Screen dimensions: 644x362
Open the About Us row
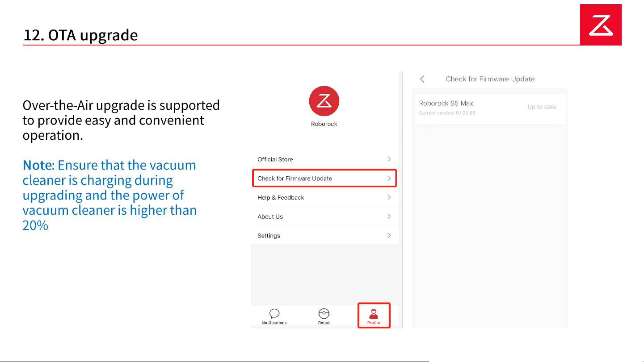point(324,216)
